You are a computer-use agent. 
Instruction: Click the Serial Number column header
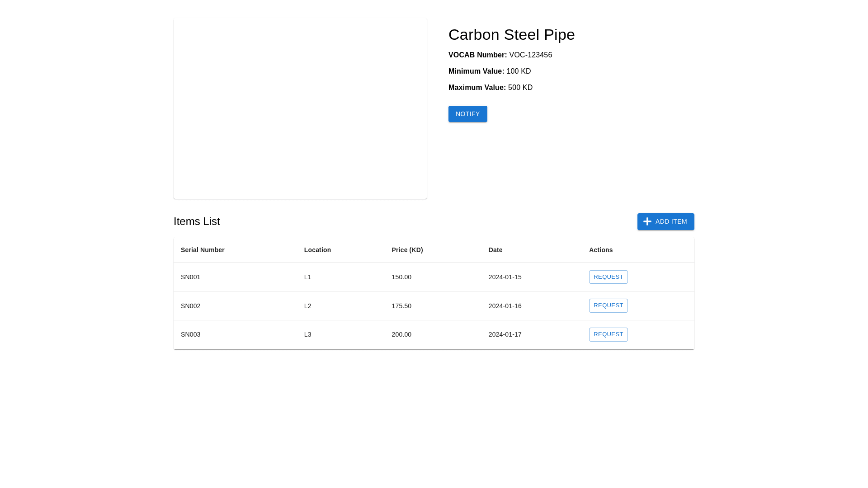pos(203,250)
